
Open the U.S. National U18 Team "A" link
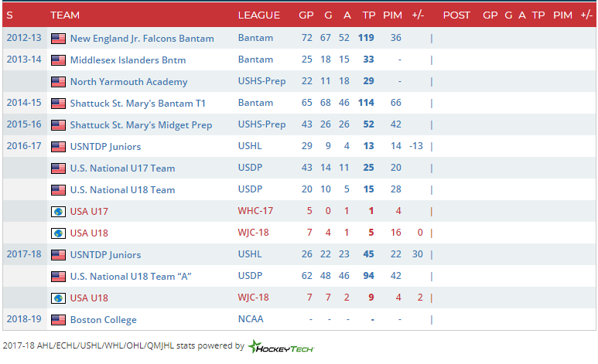[x=131, y=277]
